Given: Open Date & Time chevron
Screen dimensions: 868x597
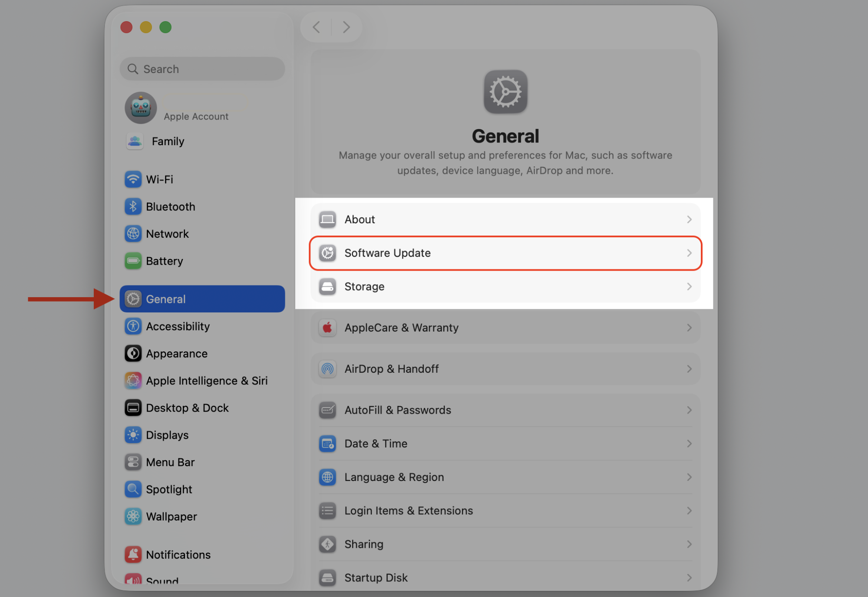Looking at the screenshot, I should [x=689, y=444].
